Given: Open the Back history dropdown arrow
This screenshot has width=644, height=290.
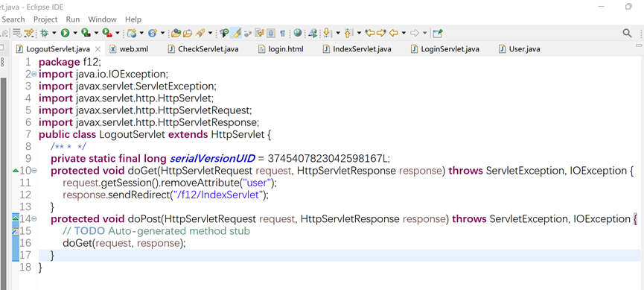Looking at the screenshot, I should click(x=404, y=33).
